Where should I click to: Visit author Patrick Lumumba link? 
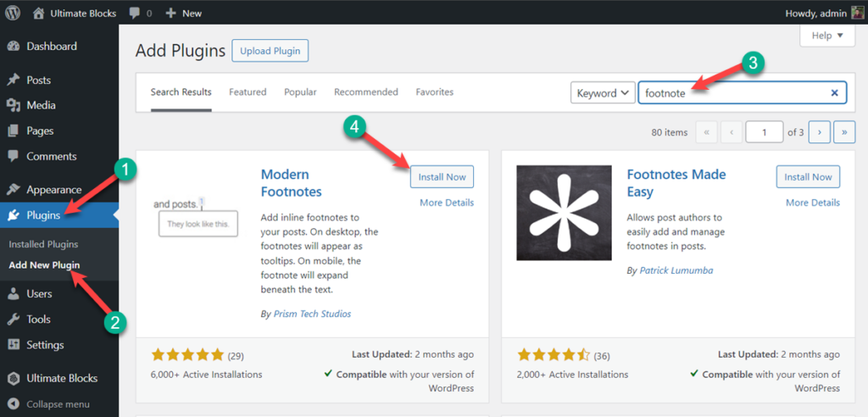(x=676, y=271)
